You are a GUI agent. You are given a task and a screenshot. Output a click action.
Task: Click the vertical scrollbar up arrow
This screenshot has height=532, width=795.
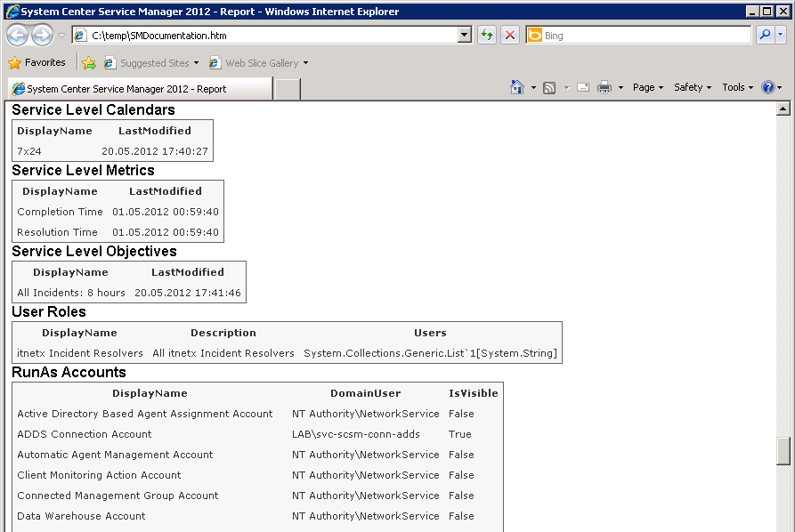click(x=783, y=109)
